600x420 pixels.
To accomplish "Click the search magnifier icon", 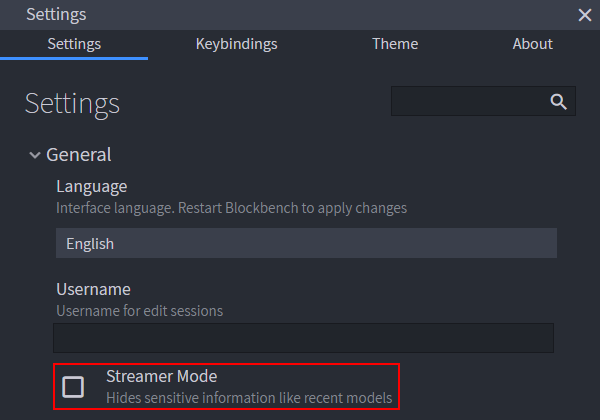I will pyautogui.click(x=558, y=102).
